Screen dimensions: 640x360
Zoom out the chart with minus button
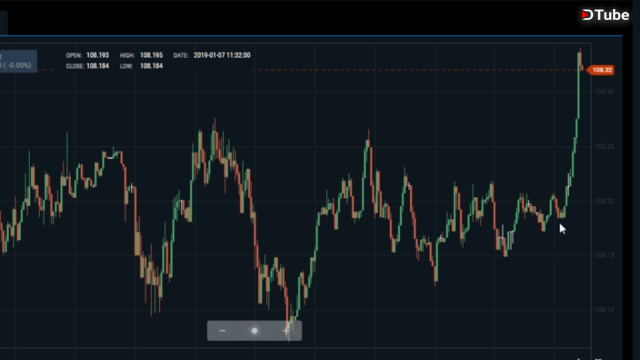click(222, 331)
